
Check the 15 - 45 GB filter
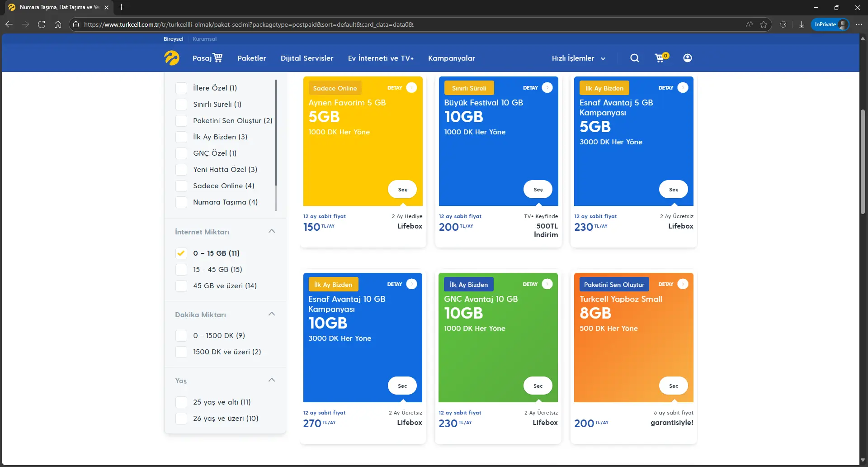pos(181,270)
